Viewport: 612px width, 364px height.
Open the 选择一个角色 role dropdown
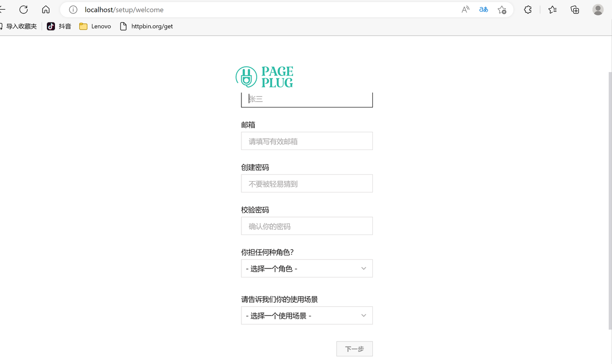pyautogui.click(x=307, y=268)
